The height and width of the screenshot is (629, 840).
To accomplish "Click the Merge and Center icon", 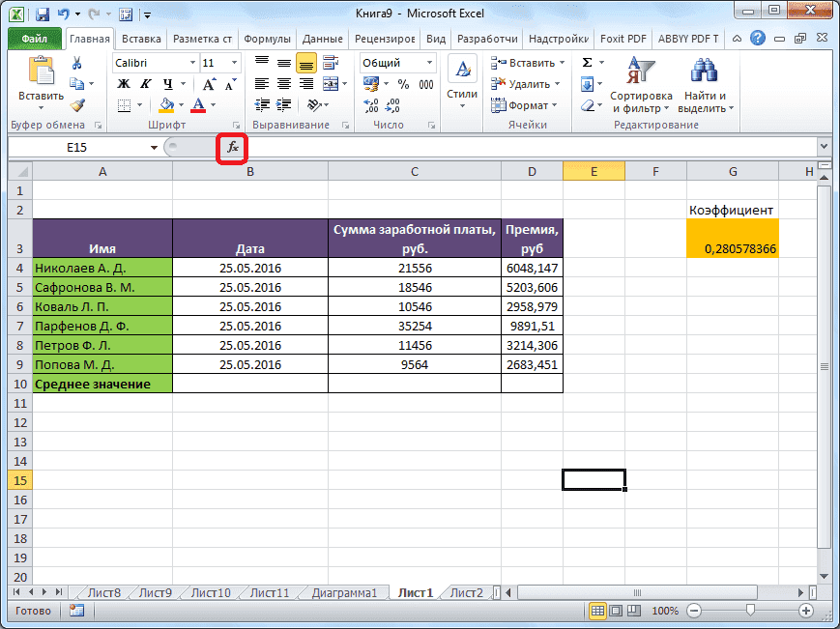I will point(330,83).
